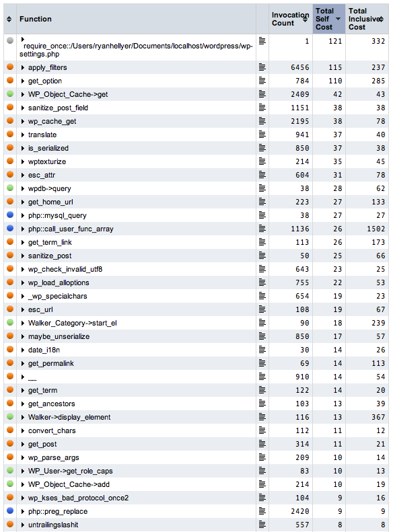Viewport: 393px width, 532px height.
Task: Open source icon in require_once wp-settings.php row
Action: pos(262,41)
